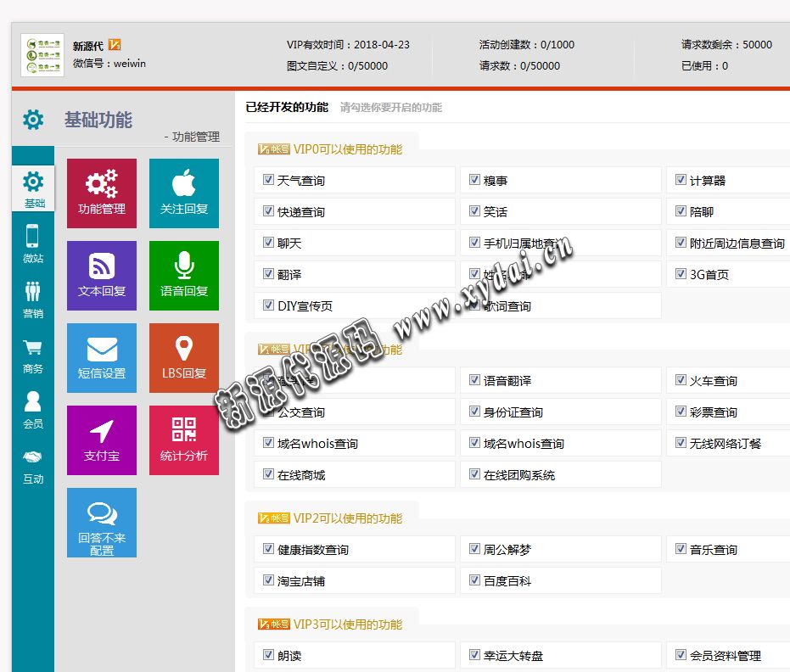
Task: Click the 活动创建数：0/1000 text
Action: point(527,45)
